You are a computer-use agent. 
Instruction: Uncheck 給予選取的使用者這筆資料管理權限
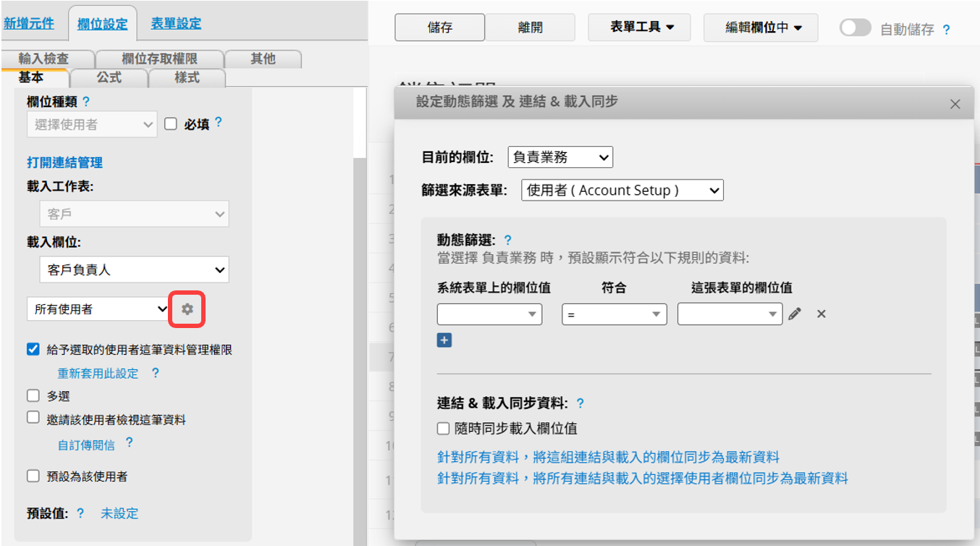click(x=33, y=350)
